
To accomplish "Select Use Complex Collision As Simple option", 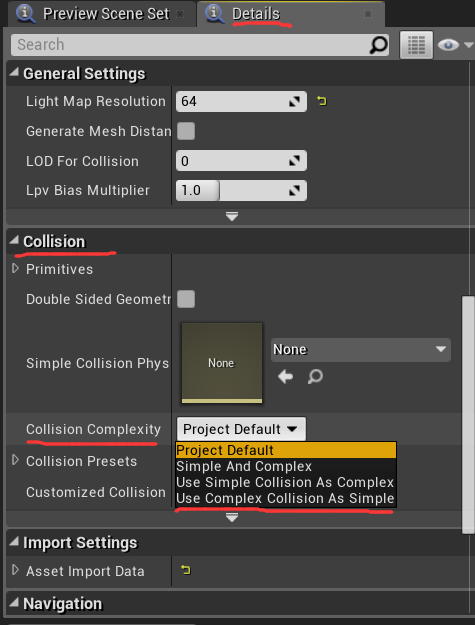I will pos(285,499).
